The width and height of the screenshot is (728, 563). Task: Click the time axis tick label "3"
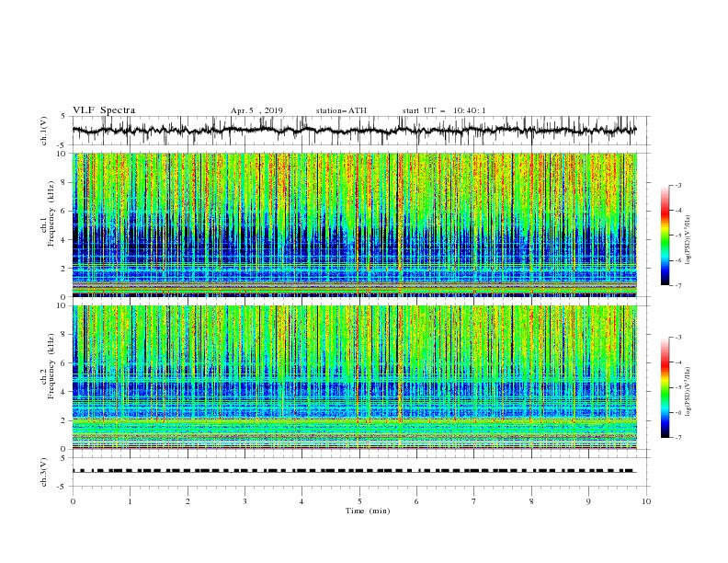[x=245, y=501]
